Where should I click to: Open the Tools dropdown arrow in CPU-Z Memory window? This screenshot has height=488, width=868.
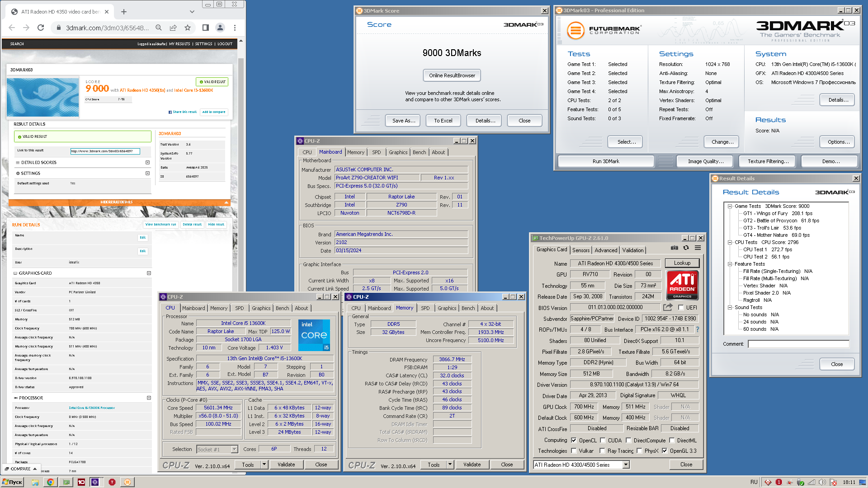tap(450, 465)
